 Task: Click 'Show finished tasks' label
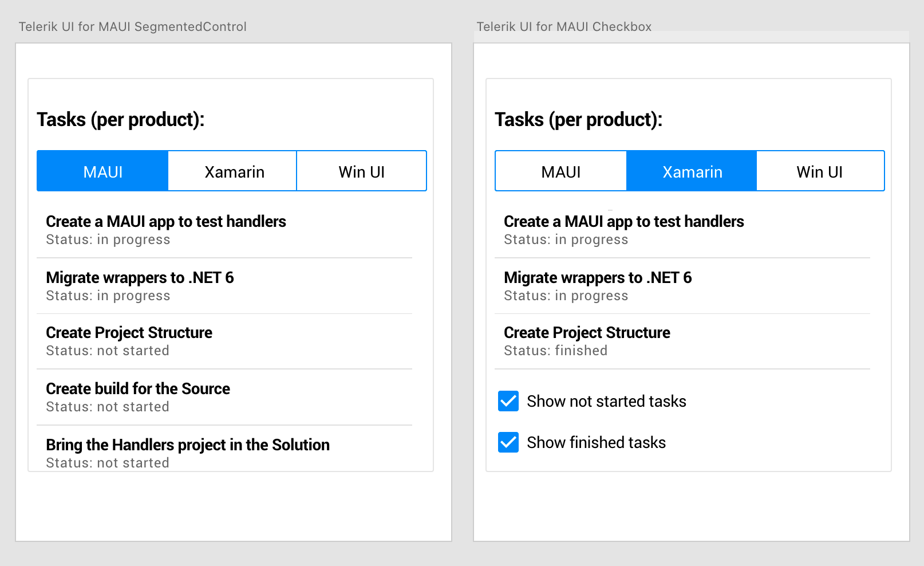pos(596,442)
